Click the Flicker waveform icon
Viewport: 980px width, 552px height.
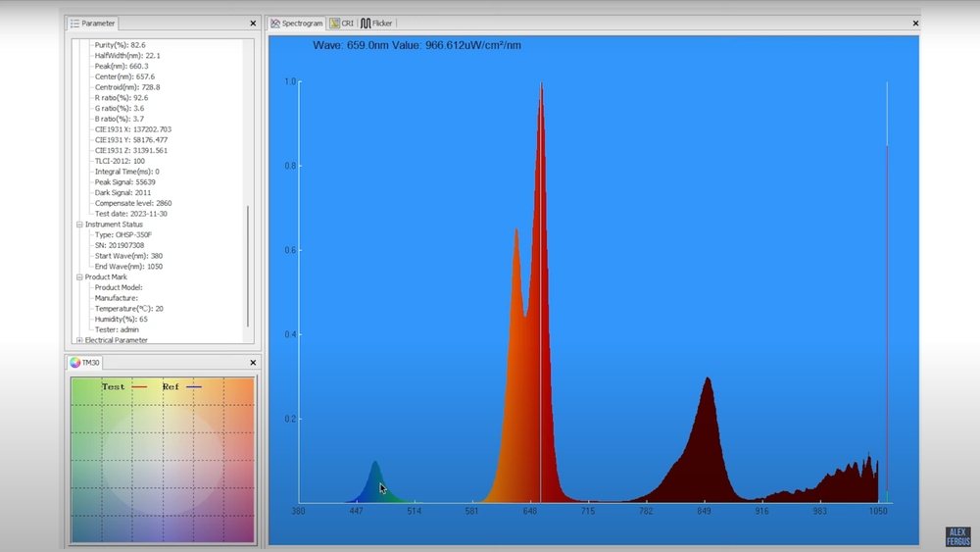point(366,23)
